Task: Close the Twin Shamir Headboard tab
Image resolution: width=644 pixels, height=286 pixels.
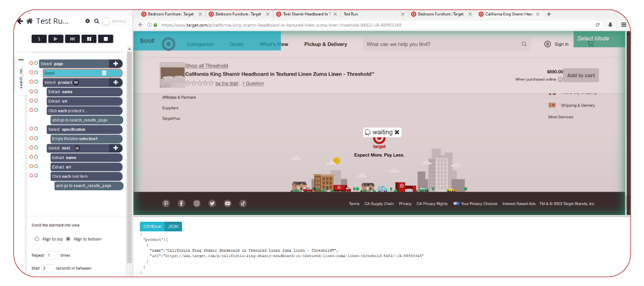Action: coord(335,14)
